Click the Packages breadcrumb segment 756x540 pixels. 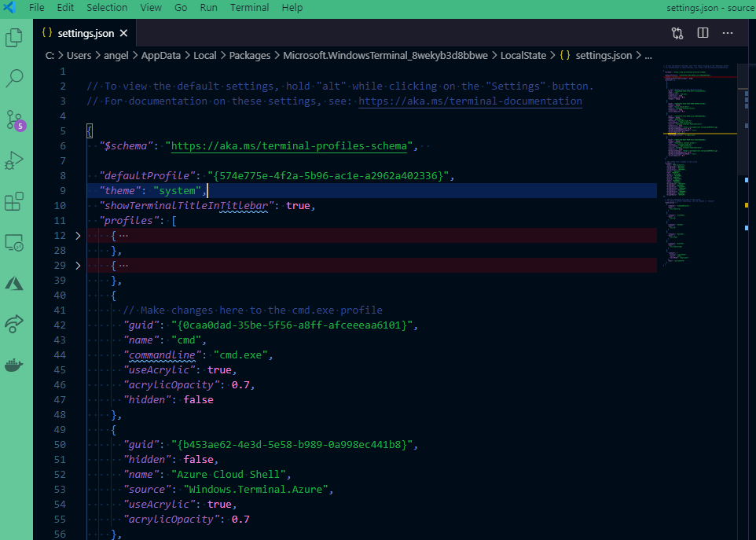[250, 56]
